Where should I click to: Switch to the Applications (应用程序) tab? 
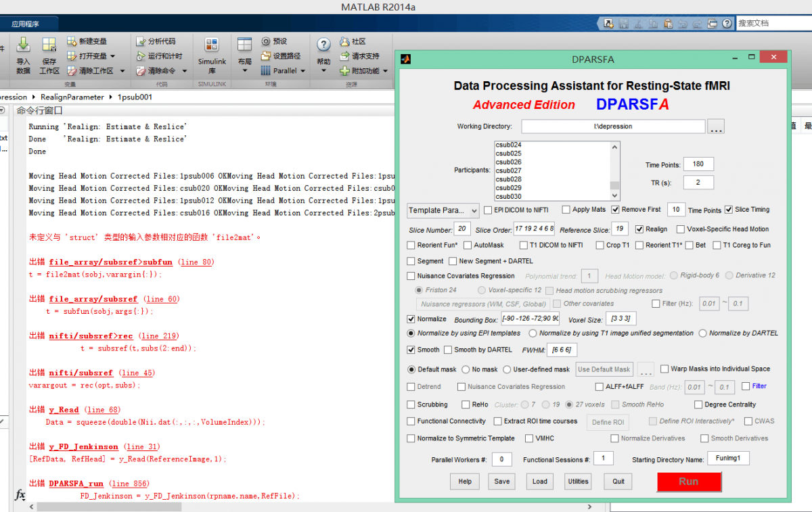pyautogui.click(x=26, y=24)
